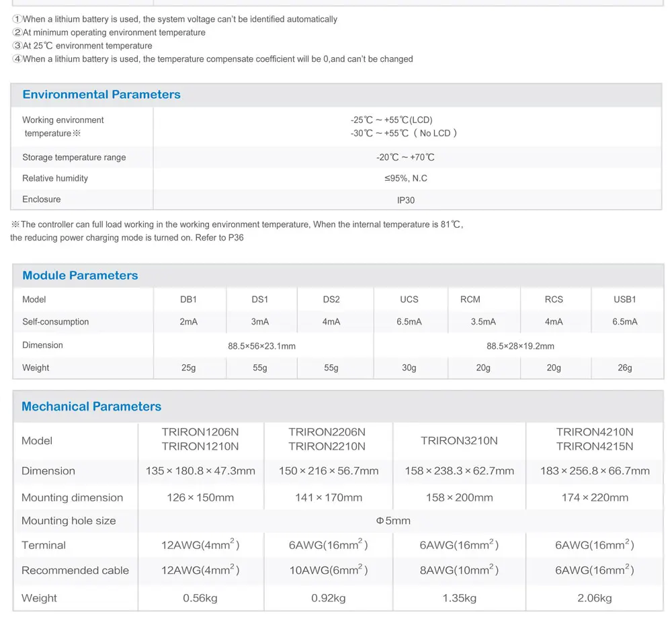The image size is (672, 633).
Task: Click the ≤95%, N.C humidity value
Action: (x=405, y=178)
